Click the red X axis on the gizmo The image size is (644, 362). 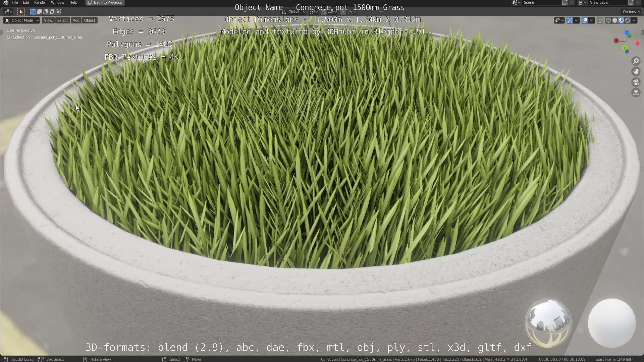pos(616,41)
